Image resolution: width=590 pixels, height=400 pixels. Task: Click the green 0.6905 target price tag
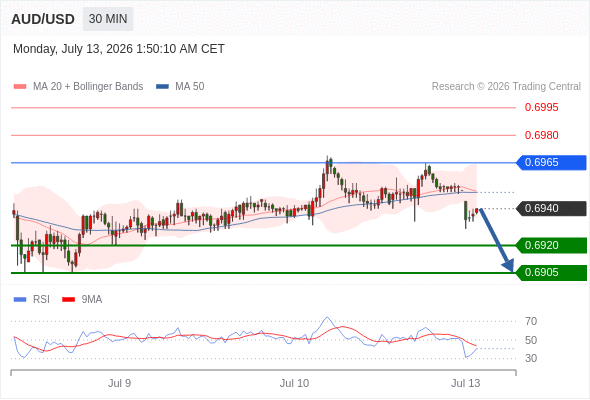pyautogui.click(x=551, y=272)
